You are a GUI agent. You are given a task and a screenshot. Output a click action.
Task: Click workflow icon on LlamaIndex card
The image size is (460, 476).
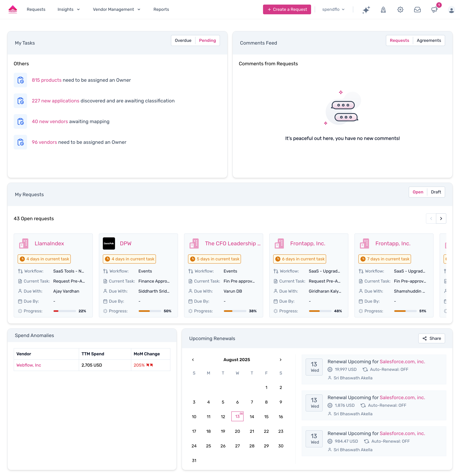coord(20,271)
